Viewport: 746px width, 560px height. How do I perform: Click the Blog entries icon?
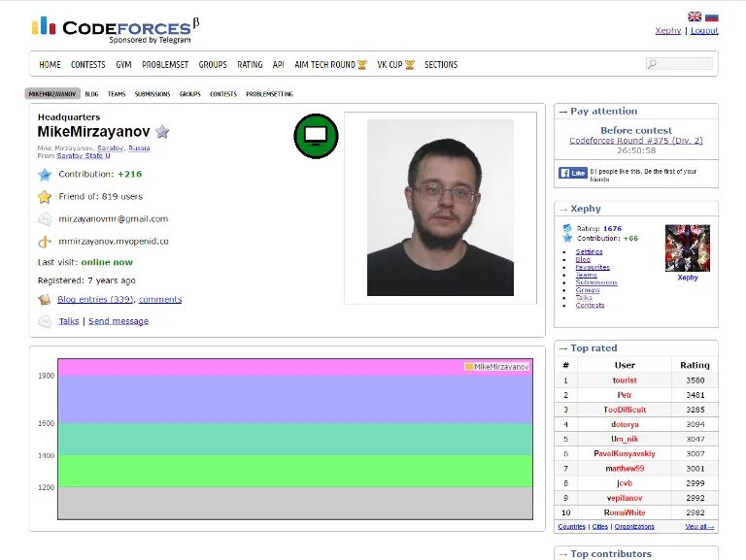coord(45,300)
